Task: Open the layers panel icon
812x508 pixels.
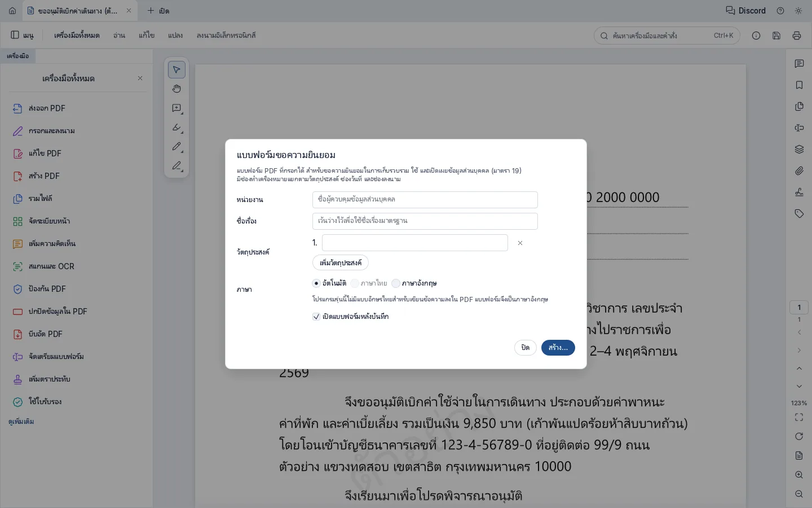Action: point(799,150)
